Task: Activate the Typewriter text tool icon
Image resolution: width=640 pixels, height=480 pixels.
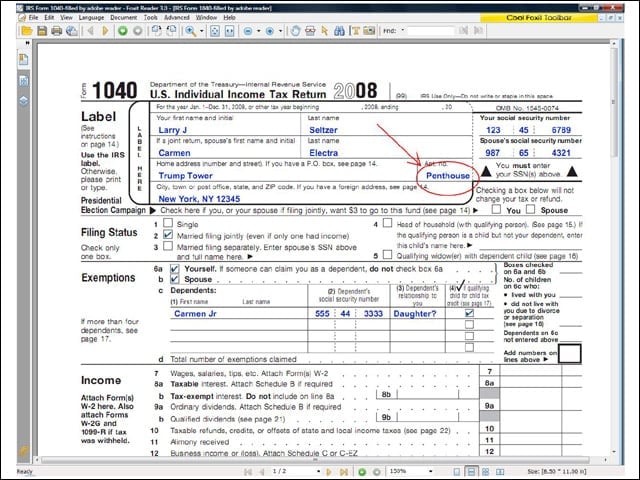Action: click(355, 31)
